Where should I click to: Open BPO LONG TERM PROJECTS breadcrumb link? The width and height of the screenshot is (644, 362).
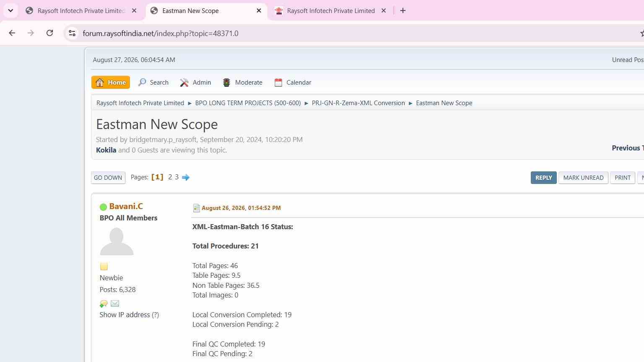(x=248, y=103)
